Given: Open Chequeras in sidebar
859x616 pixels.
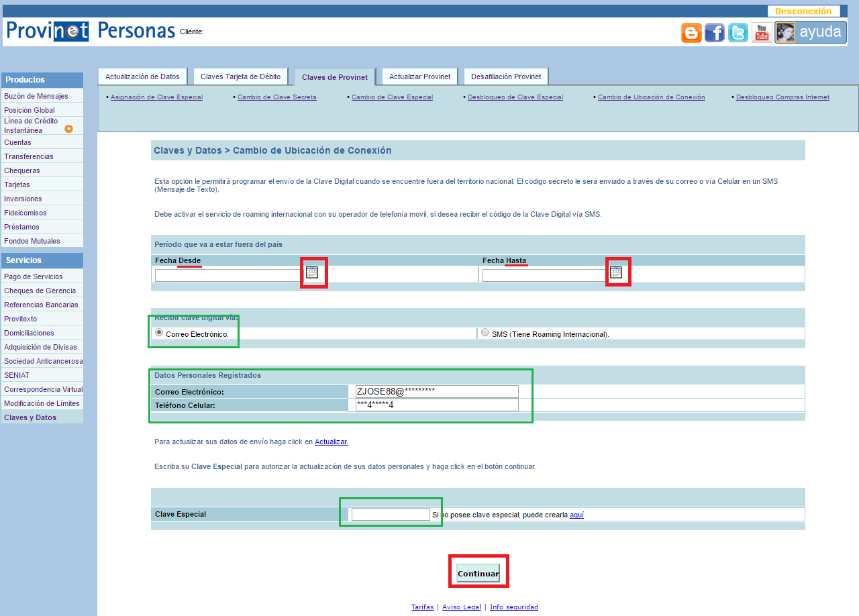Looking at the screenshot, I should 42,170.
